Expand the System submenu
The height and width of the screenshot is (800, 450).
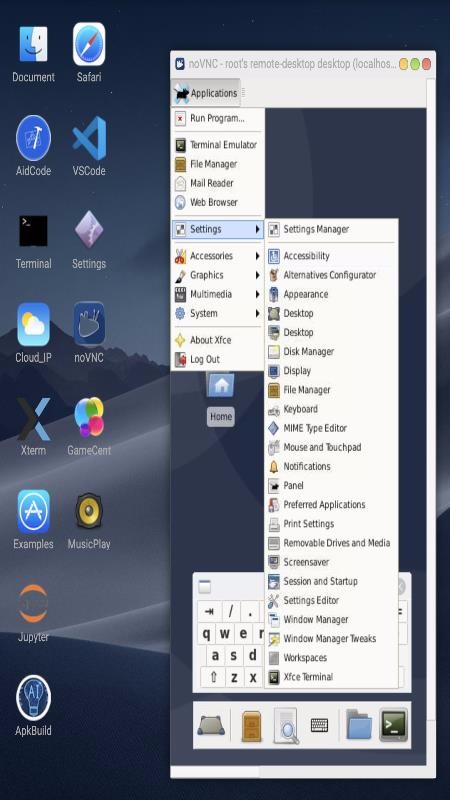pyautogui.click(x=218, y=313)
